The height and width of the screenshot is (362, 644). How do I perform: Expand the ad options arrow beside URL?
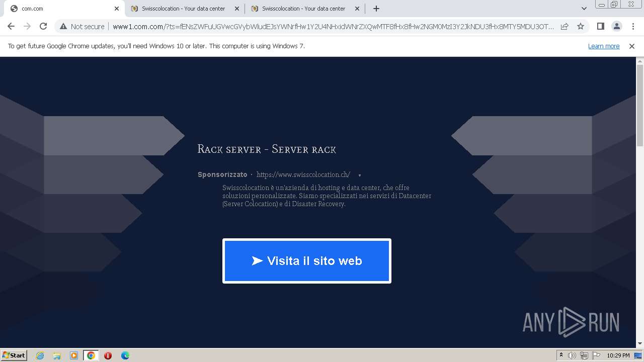(x=359, y=175)
